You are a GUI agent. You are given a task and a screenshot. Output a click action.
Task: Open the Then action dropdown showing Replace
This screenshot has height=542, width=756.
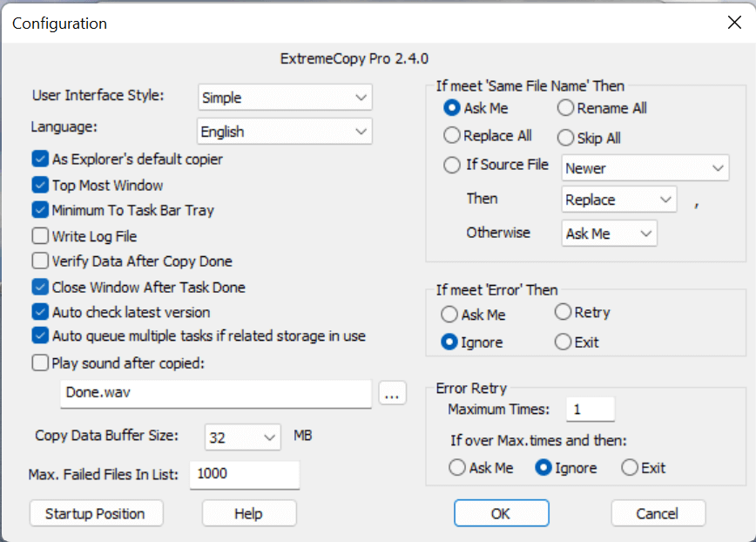point(619,200)
